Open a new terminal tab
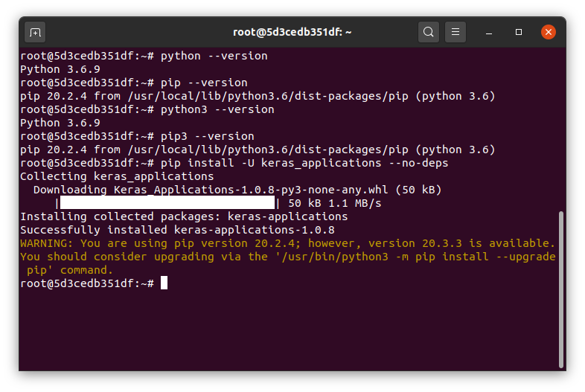 [x=35, y=33]
